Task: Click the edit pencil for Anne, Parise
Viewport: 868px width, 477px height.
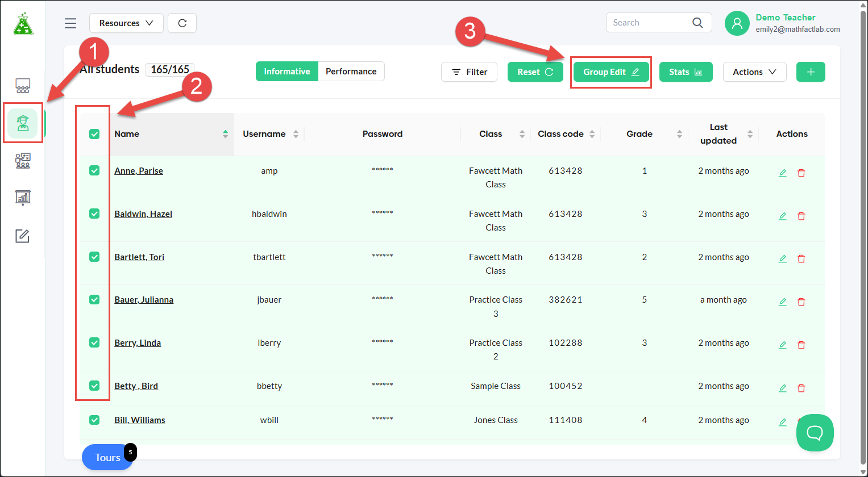Action: (783, 173)
